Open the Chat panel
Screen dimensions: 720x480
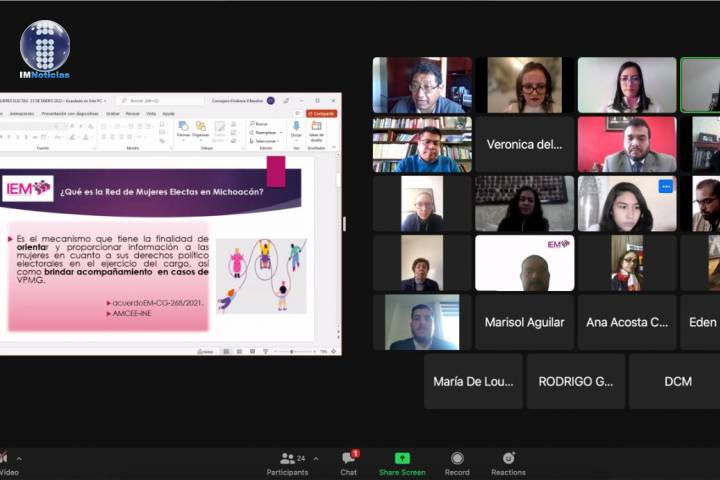(348, 463)
